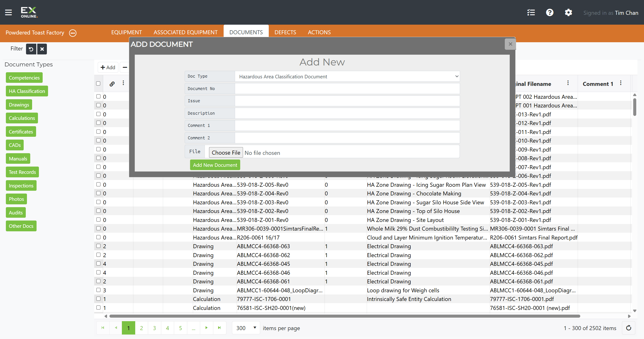Click the Powdered Toast Factory options ellipsis
This screenshot has width=644, height=339.
(73, 33)
